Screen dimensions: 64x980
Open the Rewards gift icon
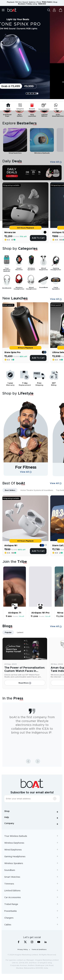(32, 105)
